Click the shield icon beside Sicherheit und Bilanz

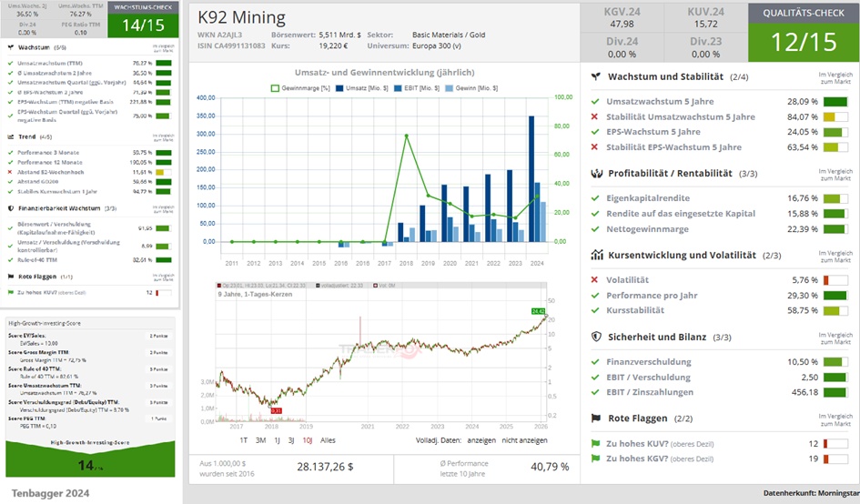(595, 338)
